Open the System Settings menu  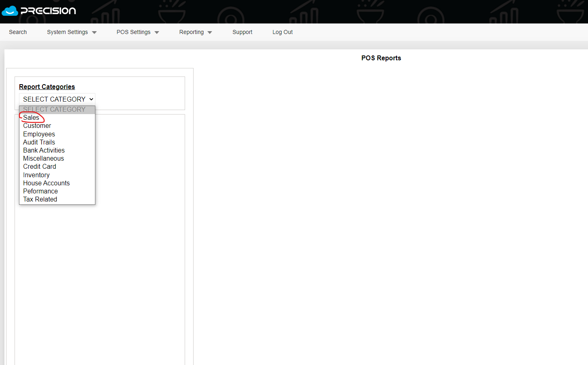point(67,32)
